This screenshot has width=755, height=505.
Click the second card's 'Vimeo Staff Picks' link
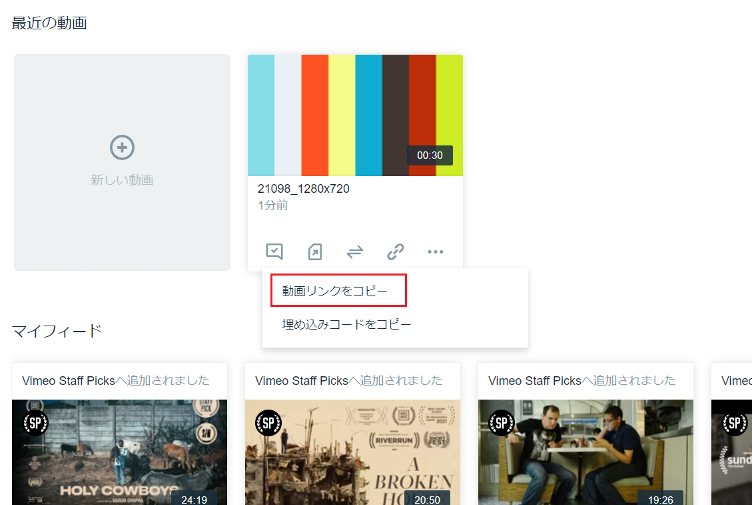pos(301,381)
